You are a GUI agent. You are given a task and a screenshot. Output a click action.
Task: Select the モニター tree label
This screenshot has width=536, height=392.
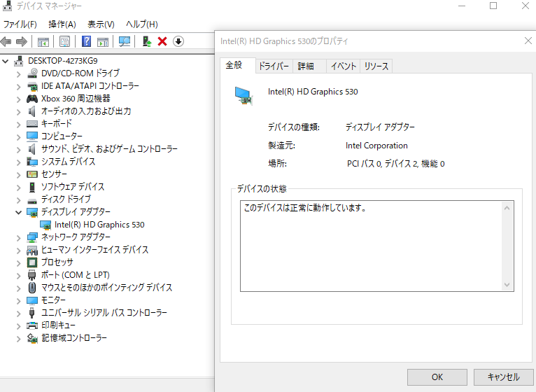click(x=53, y=300)
